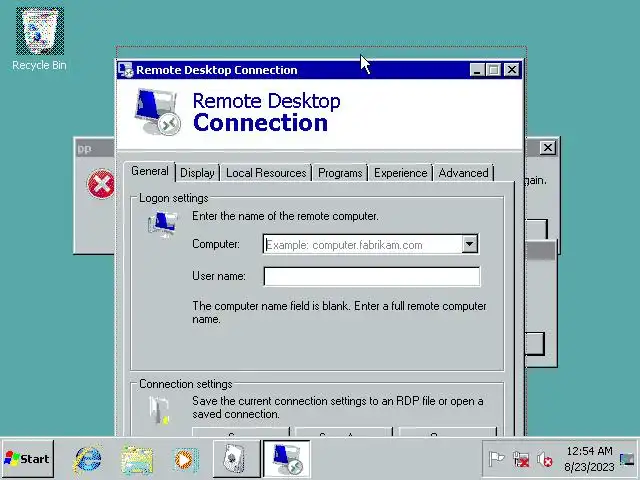Open the network status tray icon

pyautogui.click(x=521, y=459)
